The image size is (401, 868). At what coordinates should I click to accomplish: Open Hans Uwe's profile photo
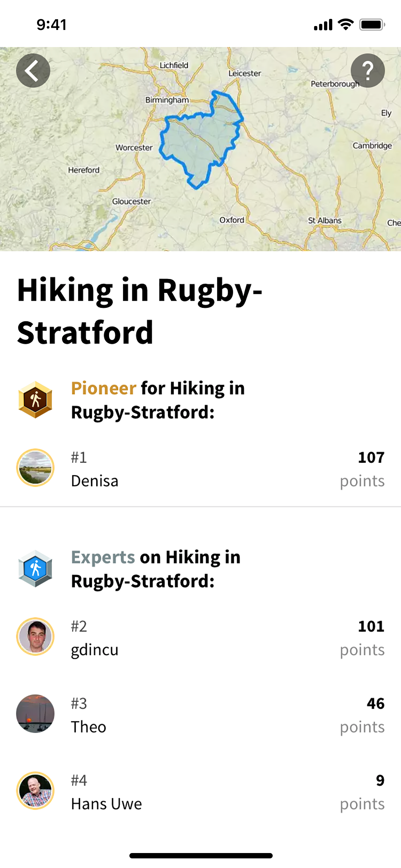point(35,791)
